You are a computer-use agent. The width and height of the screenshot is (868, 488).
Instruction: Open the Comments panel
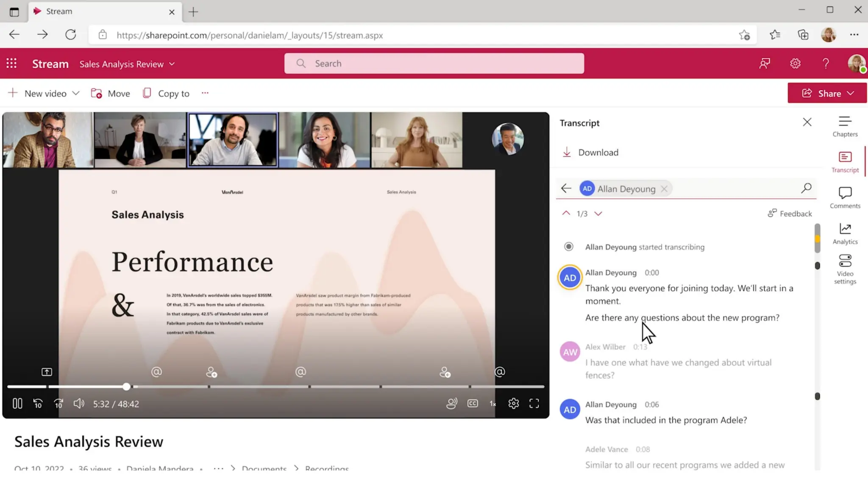(x=845, y=198)
